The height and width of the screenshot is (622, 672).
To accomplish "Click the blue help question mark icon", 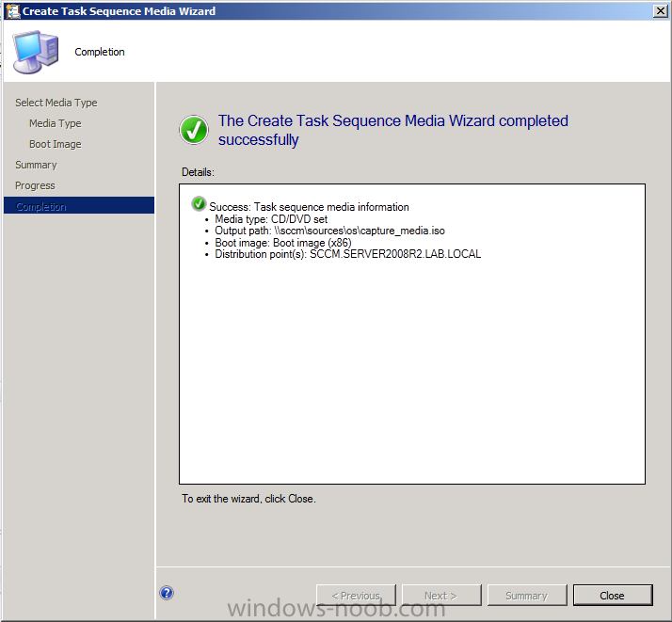I will click(167, 593).
